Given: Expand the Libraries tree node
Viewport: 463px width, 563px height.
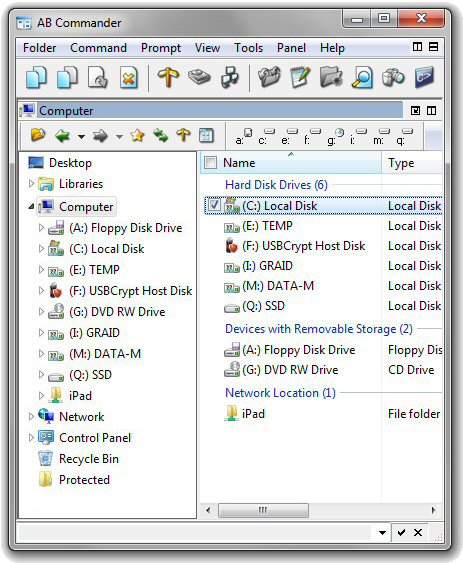Looking at the screenshot, I should click(x=31, y=183).
